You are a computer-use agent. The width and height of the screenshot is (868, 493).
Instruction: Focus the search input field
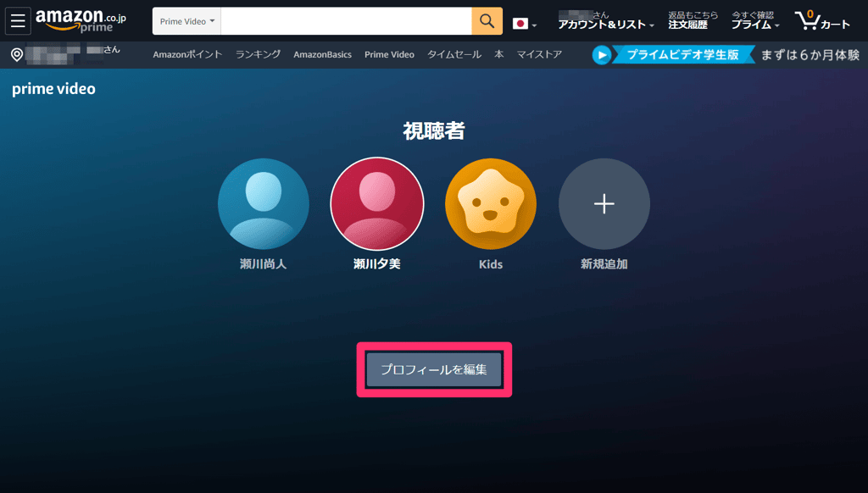(x=346, y=21)
